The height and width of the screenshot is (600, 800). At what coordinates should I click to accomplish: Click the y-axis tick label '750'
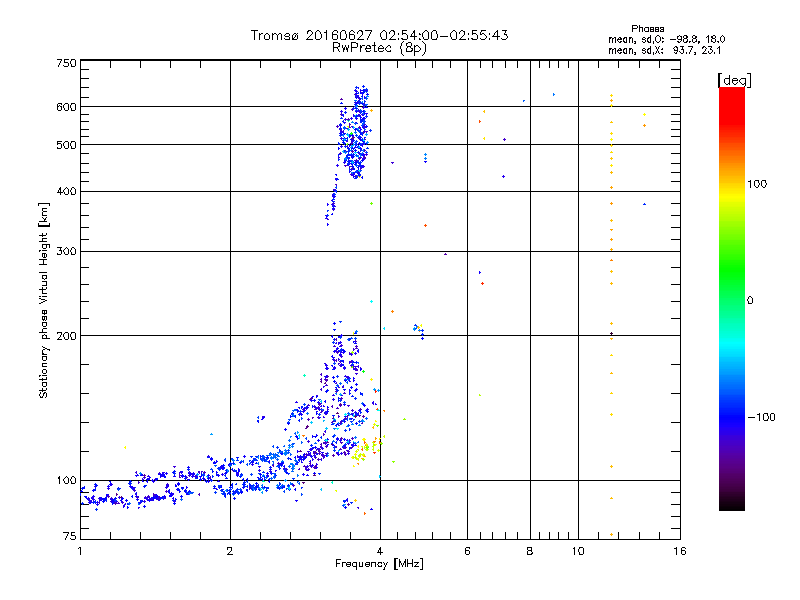pyautogui.click(x=66, y=63)
